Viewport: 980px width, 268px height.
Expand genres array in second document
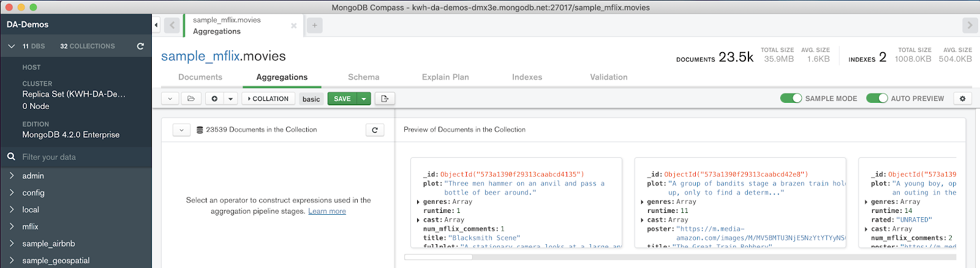click(642, 202)
